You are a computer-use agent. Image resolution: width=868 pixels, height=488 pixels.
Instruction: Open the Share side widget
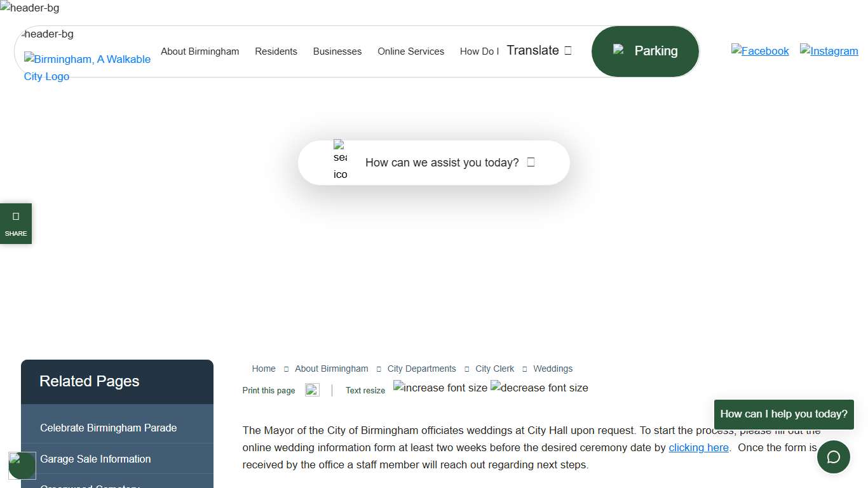point(16,224)
